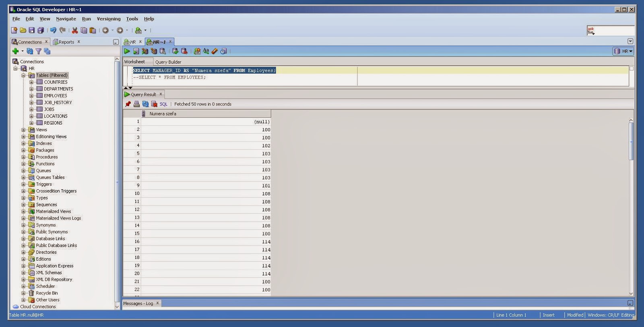Screen dimensions: 644x327
Task: Click the "Numera szefa" column header
Action: coord(206,114)
